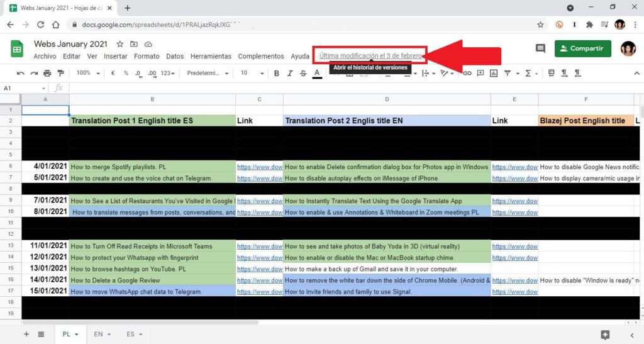The height and width of the screenshot is (344, 644).
Task: Click the Name box A1 field
Action: tap(25, 88)
